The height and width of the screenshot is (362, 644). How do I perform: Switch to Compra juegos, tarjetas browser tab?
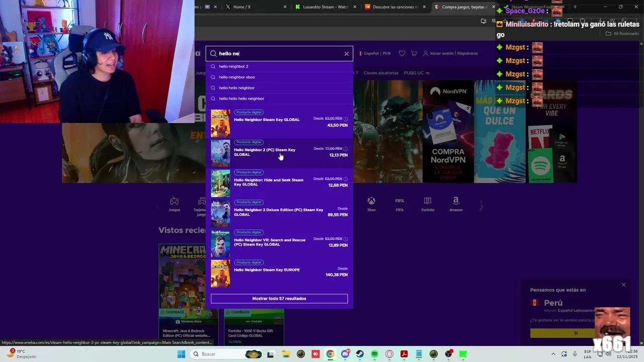point(464,7)
